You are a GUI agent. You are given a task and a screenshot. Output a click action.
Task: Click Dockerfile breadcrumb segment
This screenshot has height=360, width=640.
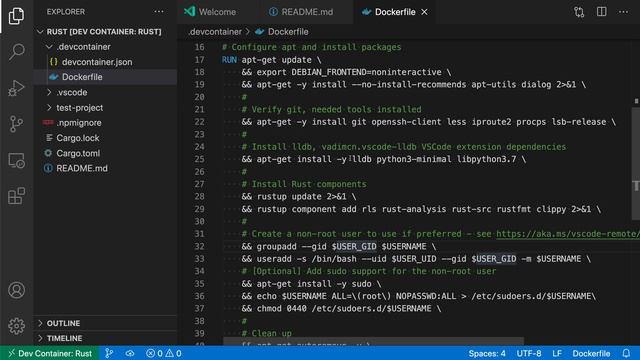coord(288,32)
